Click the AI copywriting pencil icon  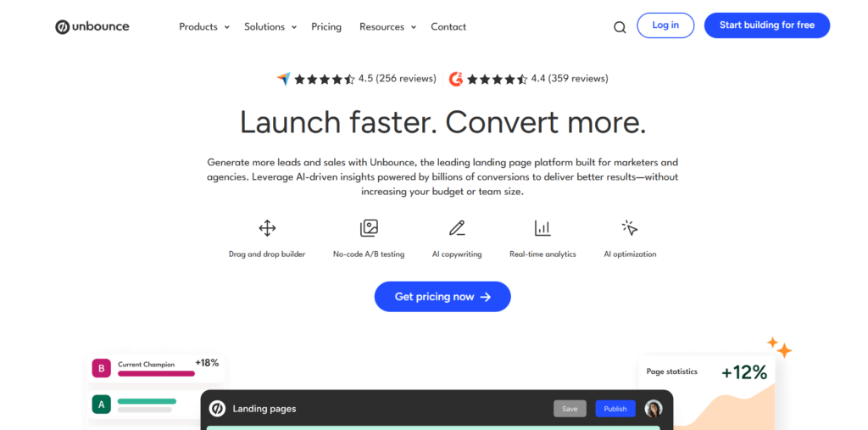pyautogui.click(x=457, y=228)
